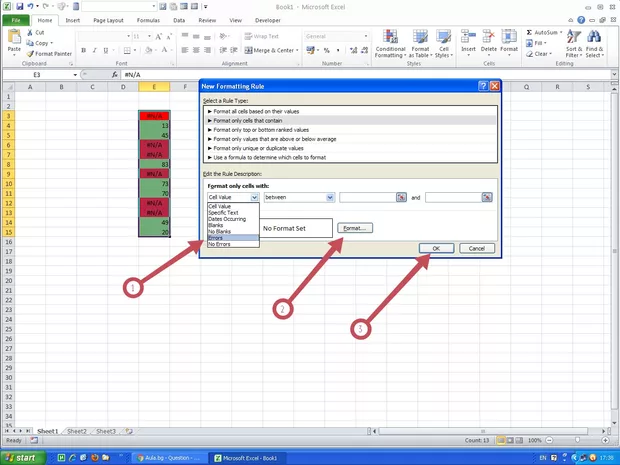The image size is (620, 465).
Task: Expand the Fill dropdown in Editing group
Action: (545, 43)
